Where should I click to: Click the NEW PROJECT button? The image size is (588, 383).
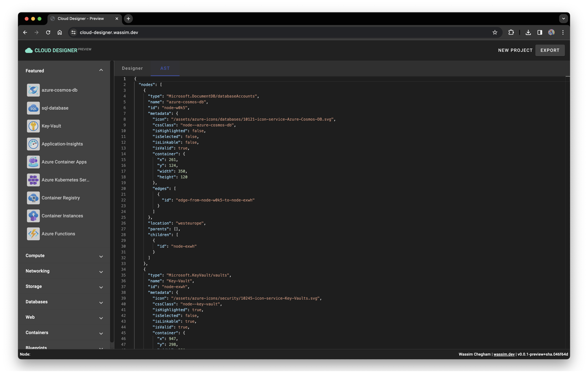point(515,50)
